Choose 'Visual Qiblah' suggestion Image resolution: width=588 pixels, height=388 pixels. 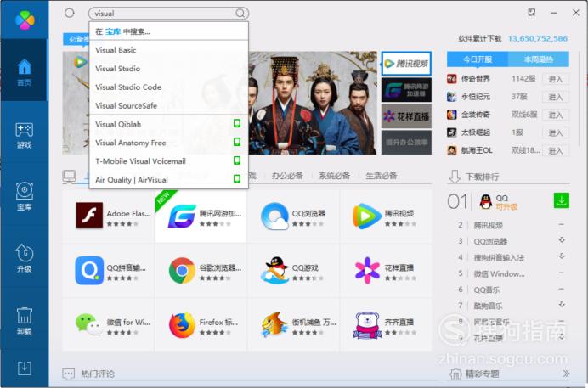point(169,124)
